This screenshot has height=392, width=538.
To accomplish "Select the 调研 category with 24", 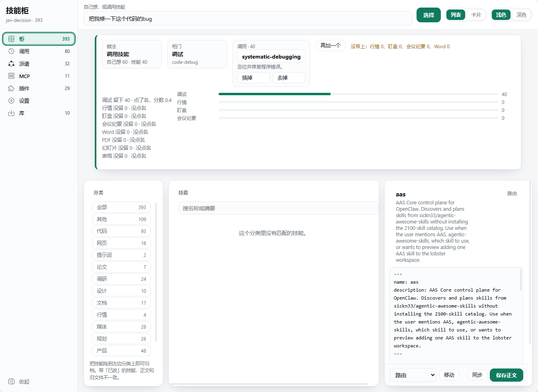I will [121, 279].
